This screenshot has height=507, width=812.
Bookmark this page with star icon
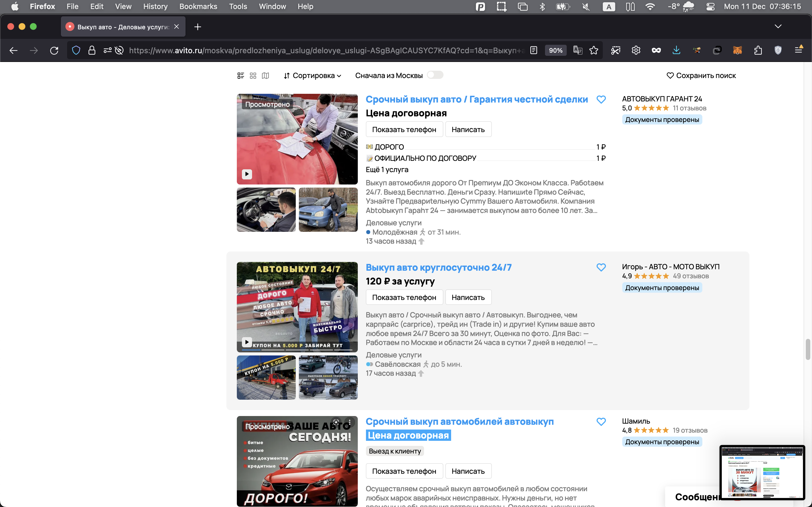click(x=593, y=50)
